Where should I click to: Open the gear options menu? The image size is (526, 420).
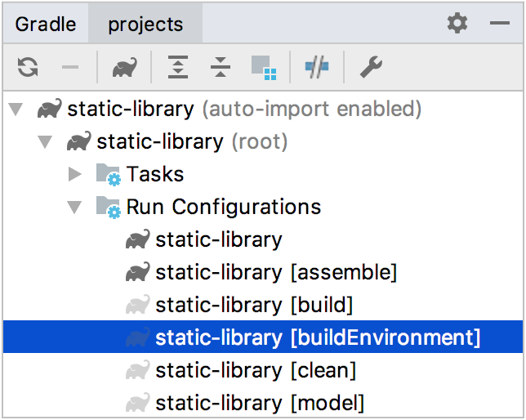point(457,24)
